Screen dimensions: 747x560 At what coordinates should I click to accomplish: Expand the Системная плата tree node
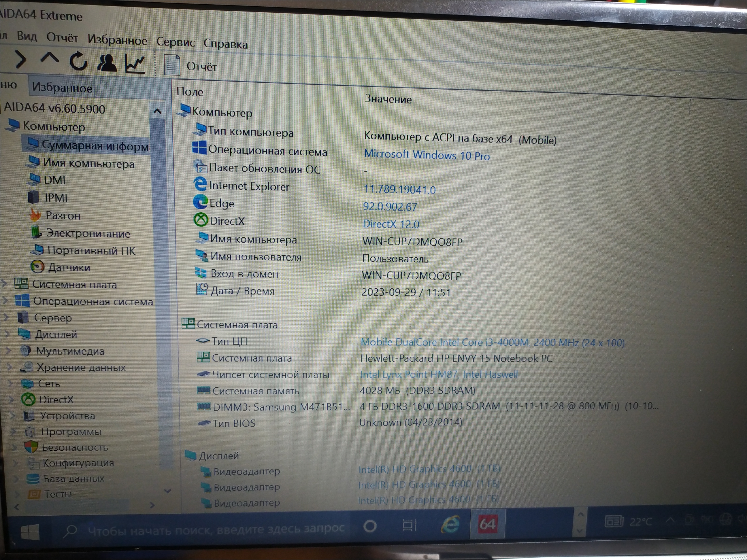click(4, 283)
